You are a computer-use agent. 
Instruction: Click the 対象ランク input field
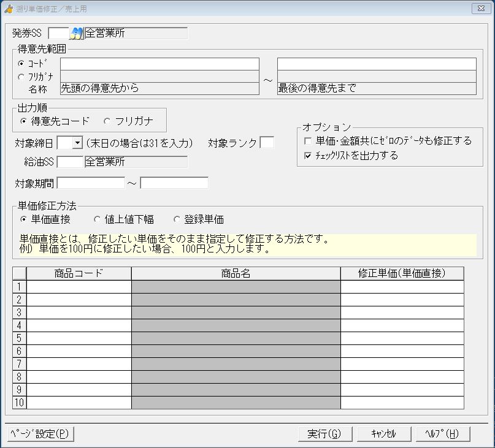(267, 143)
